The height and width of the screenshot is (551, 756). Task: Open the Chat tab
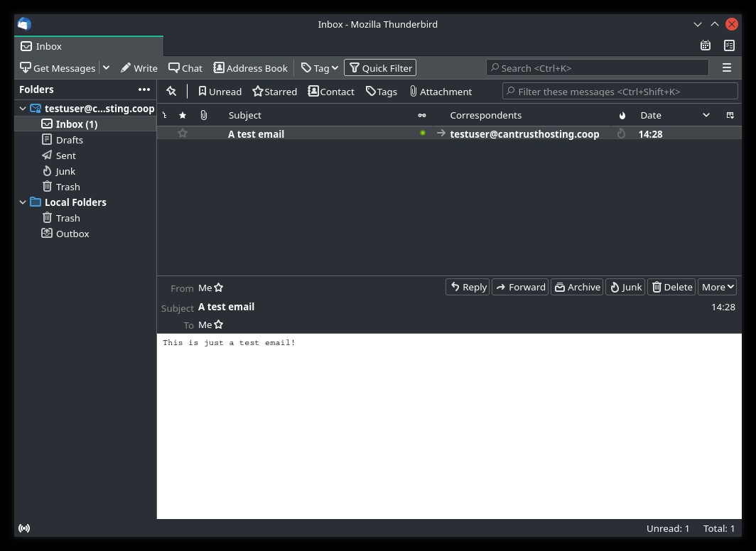[185, 68]
